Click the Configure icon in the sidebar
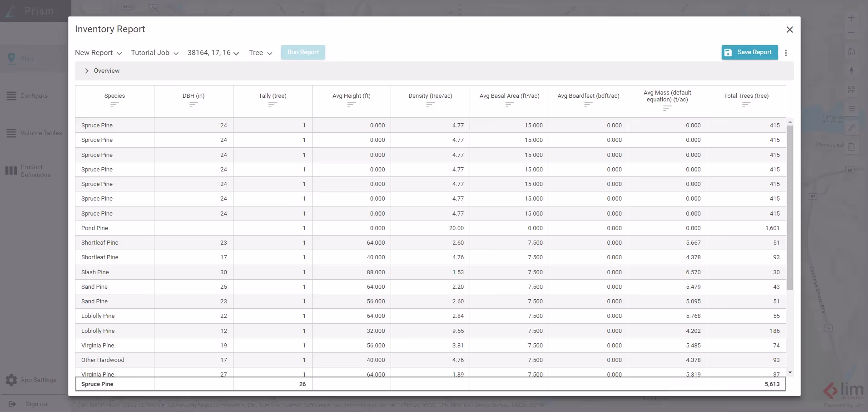 point(11,96)
